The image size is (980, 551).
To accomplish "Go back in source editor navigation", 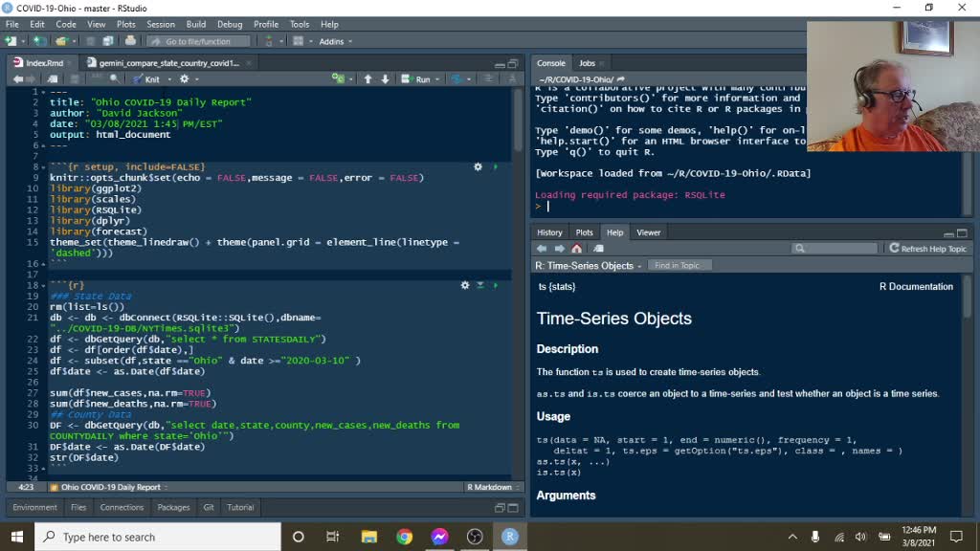I will (x=17, y=79).
